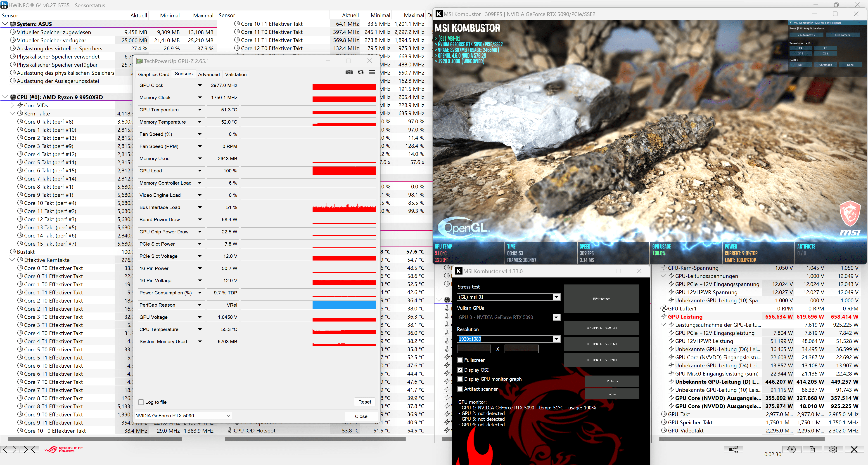The width and height of the screenshot is (868, 465).
Task: Enable the Artifact scanner checkbox
Action: point(460,389)
